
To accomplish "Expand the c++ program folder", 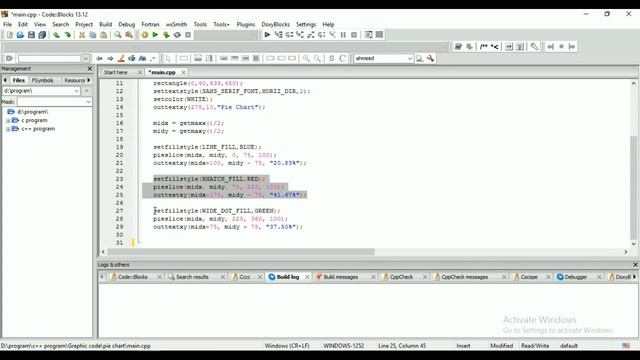I will point(8,129).
